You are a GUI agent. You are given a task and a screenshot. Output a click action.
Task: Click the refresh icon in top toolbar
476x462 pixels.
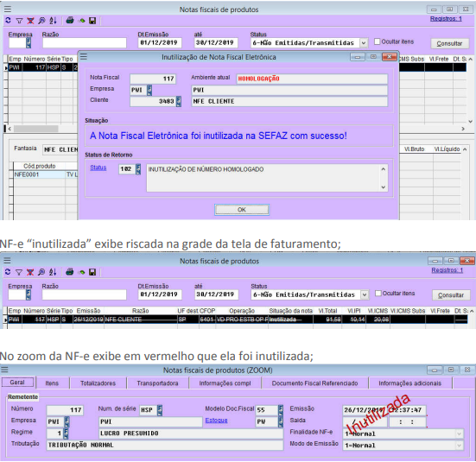coord(8,21)
